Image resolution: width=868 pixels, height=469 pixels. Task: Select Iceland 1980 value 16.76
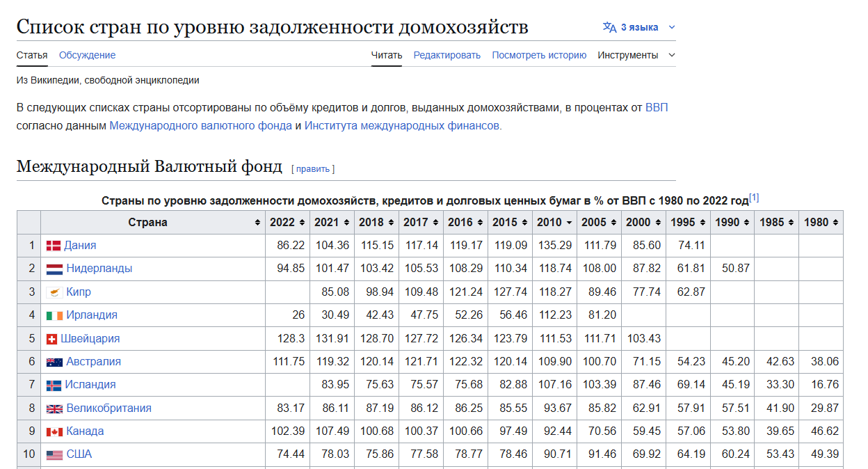(x=824, y=385)
